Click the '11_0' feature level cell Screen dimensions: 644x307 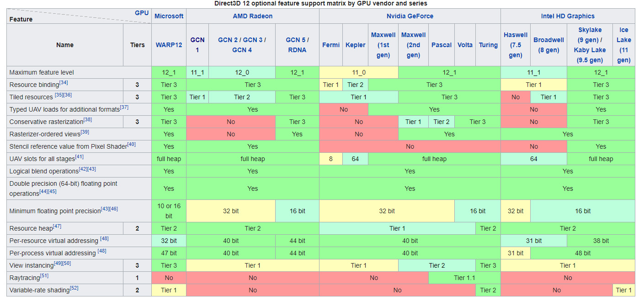click(359, 72)
